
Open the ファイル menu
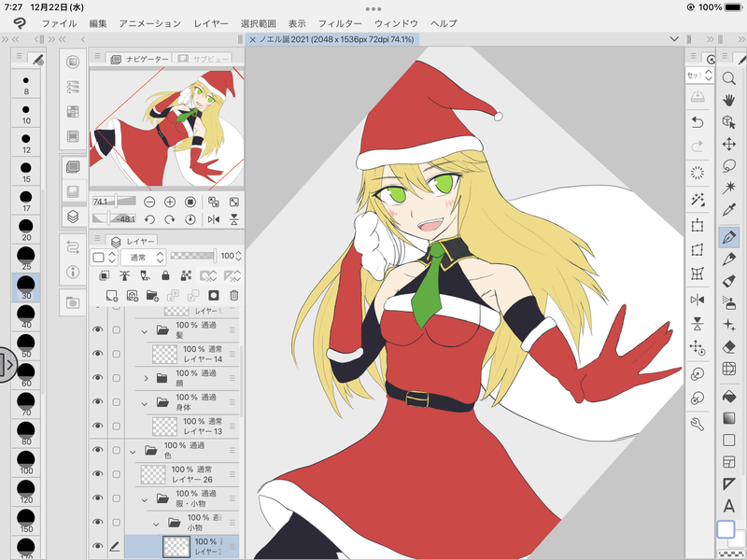tap(59, 23)
